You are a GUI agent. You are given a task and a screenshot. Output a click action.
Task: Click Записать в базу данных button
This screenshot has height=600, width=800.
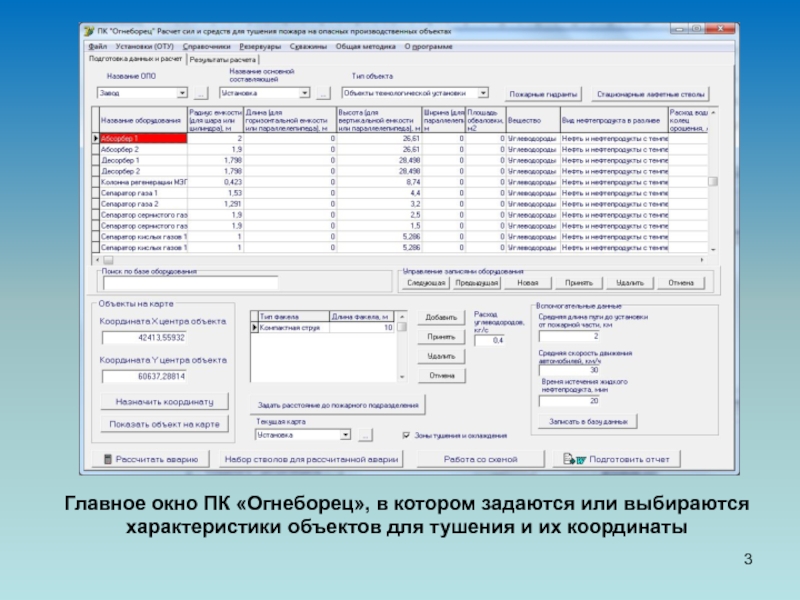[588, 421]
